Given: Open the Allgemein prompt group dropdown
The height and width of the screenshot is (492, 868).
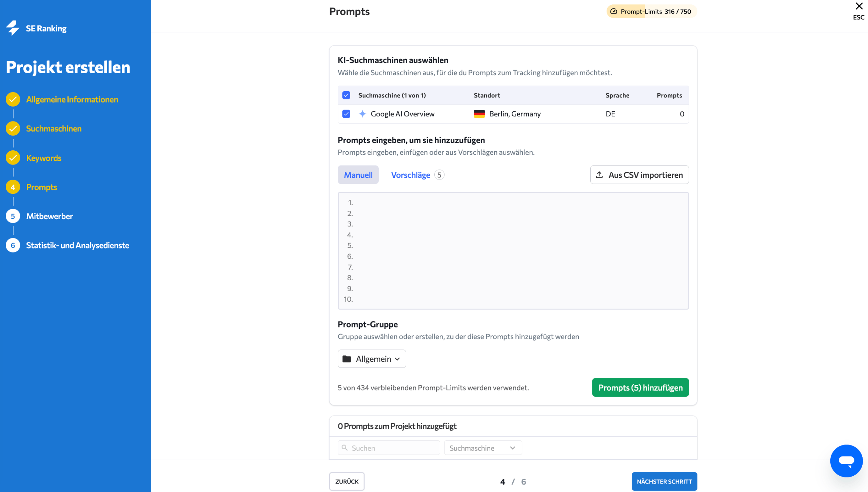Looking at the screenshot, I should [372, 359].
